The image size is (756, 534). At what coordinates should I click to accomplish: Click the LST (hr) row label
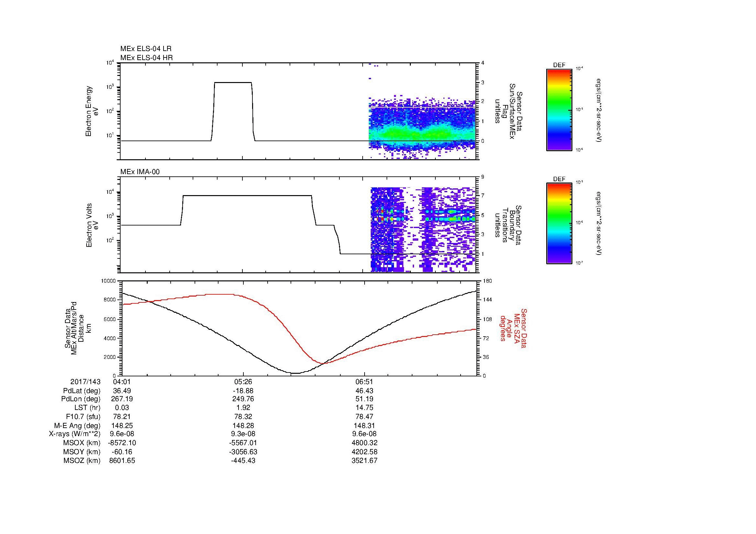tap(87, 408)
